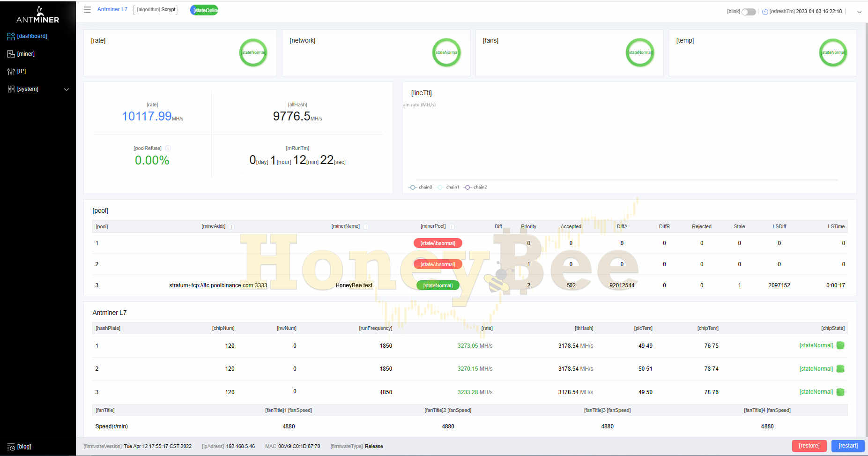This screenshot has height=456, width=868.
Task: Toggle chain2 legend in the chart
Action: (x=475, y=187)
